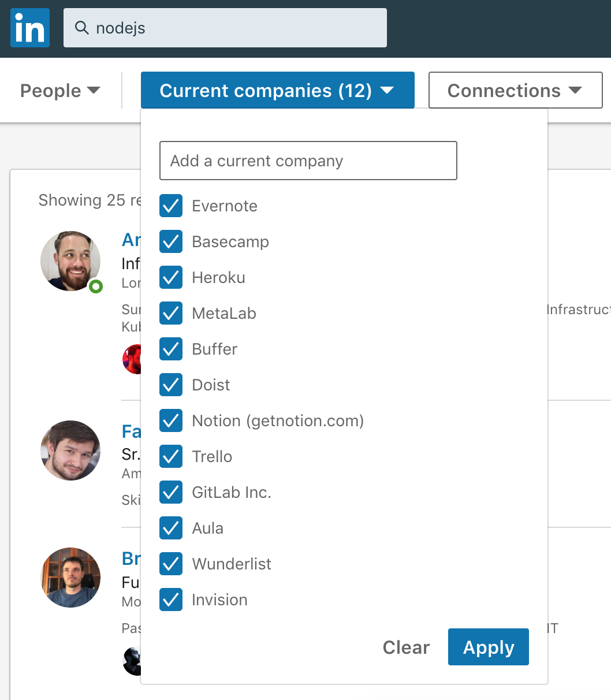Toggle the Wunderlist company checkbox
Screen dimensions: 611x700
[171, 564]
